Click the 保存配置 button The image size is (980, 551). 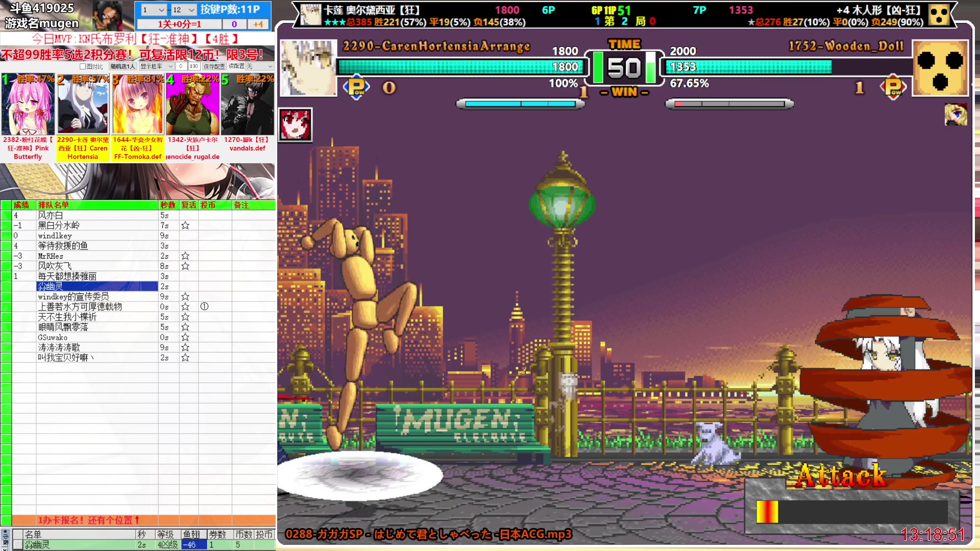click(x=214, y=66)
